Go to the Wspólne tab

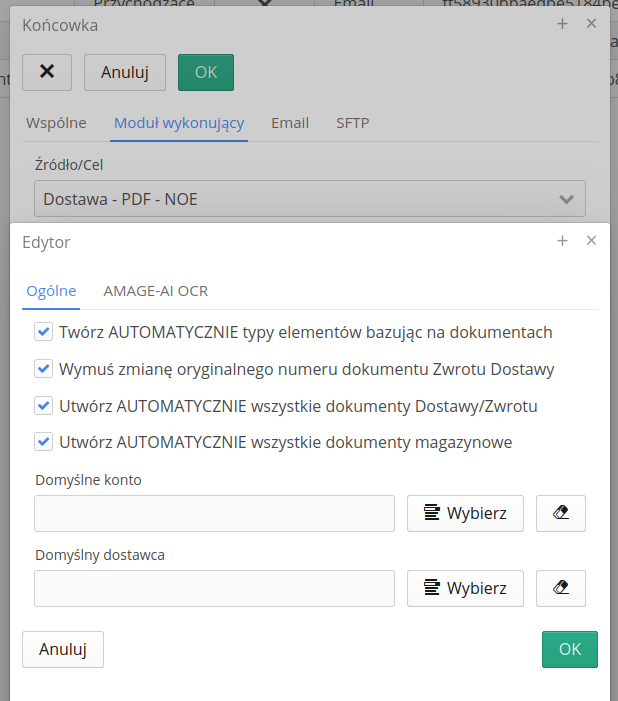[56, 123]
